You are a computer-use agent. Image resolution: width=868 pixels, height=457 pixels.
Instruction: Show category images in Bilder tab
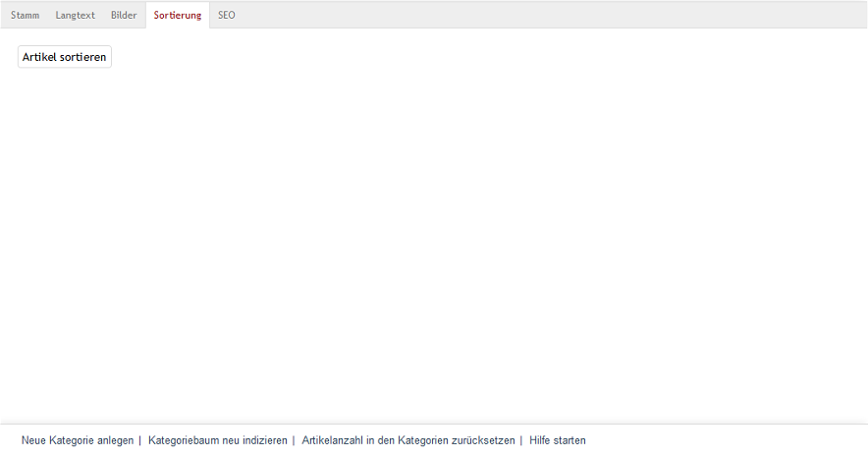point(124,16)
